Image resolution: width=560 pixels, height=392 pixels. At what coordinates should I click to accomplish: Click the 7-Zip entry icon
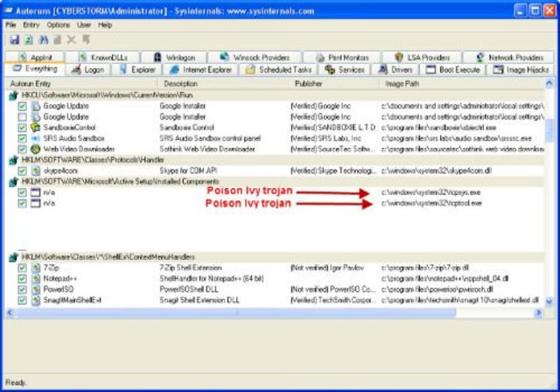(35, 268)
